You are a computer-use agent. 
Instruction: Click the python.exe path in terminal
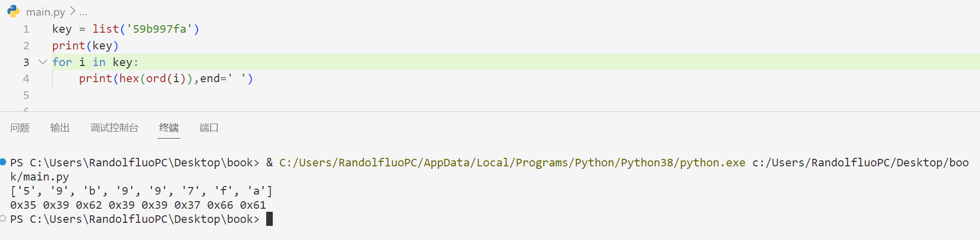(512, 163)
